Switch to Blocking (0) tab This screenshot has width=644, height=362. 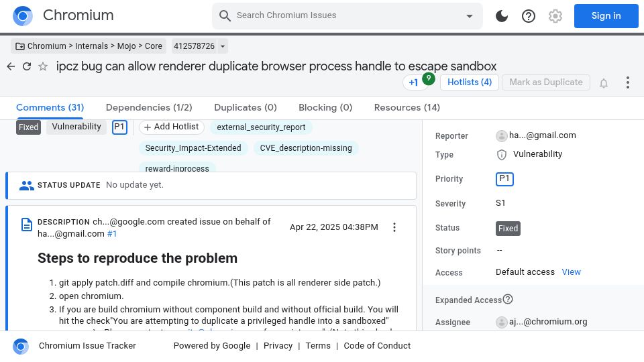tap(325, 107)
